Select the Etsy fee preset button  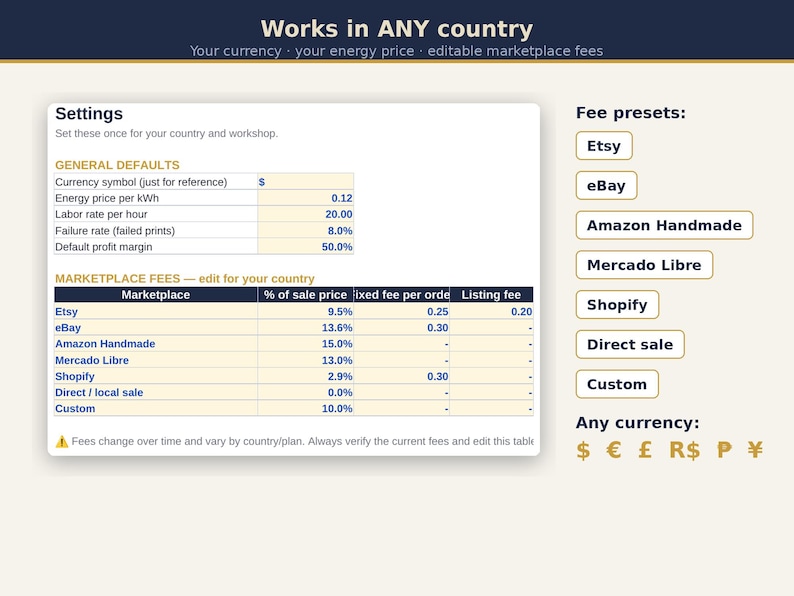coord(604,146)
